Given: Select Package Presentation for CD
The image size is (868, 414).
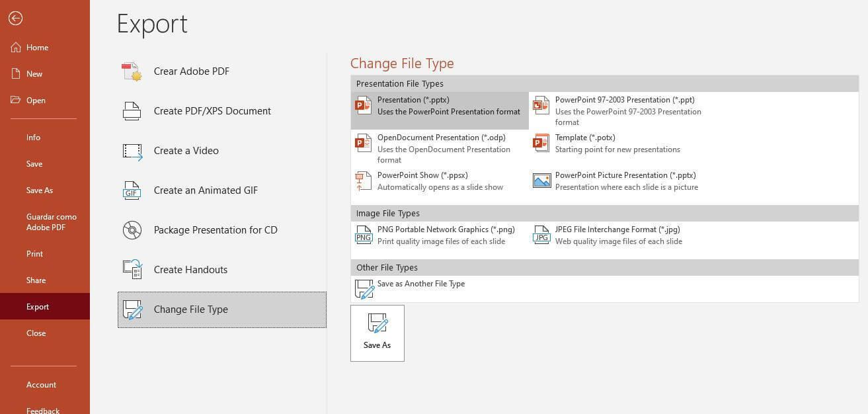Looking at the screenshot, I should 222,230.
